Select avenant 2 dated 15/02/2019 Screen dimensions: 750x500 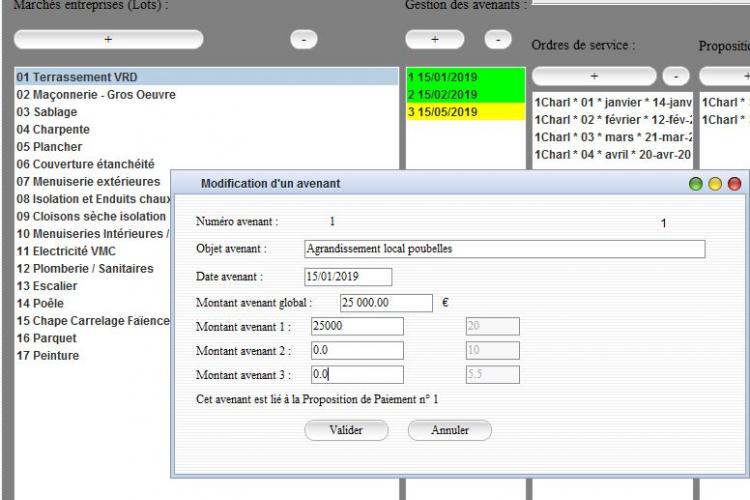[465, 95]
